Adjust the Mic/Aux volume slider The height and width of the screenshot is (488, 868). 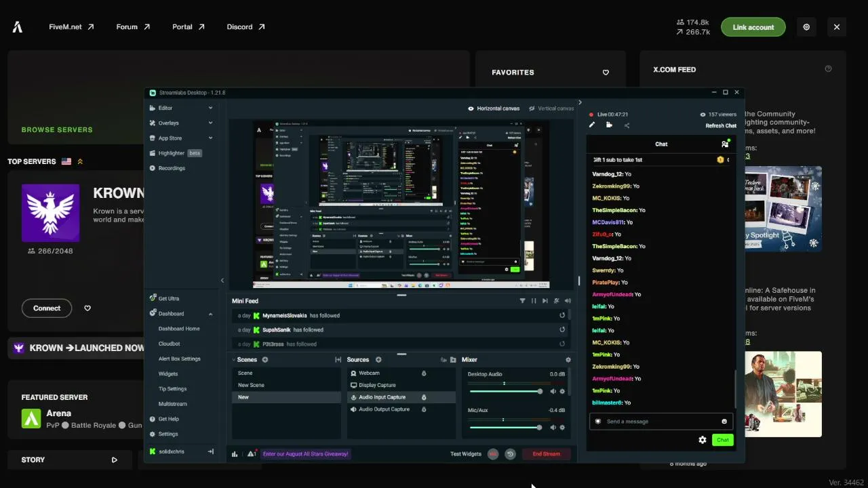pos(506,427)
